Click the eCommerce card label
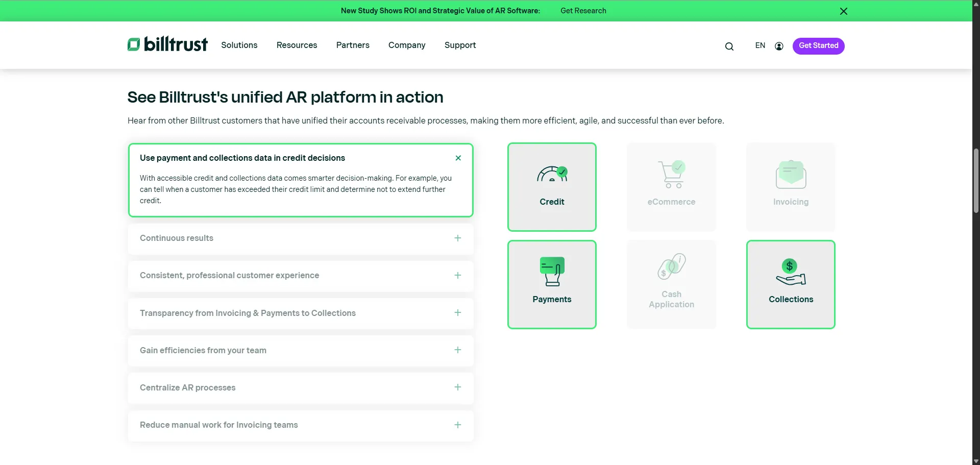 click(671, 202)
